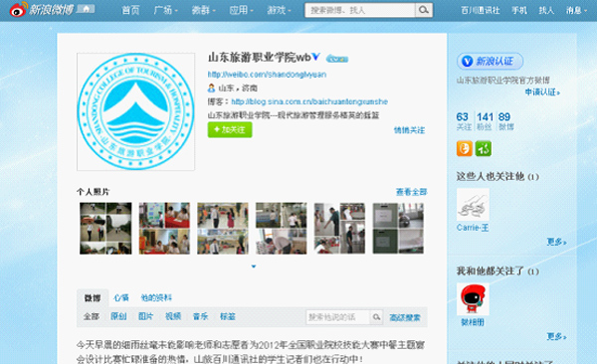This screenshot has width=597, height=364.
Task: Expand the 游戏 dropdown menu
Action: click(279, 10)
